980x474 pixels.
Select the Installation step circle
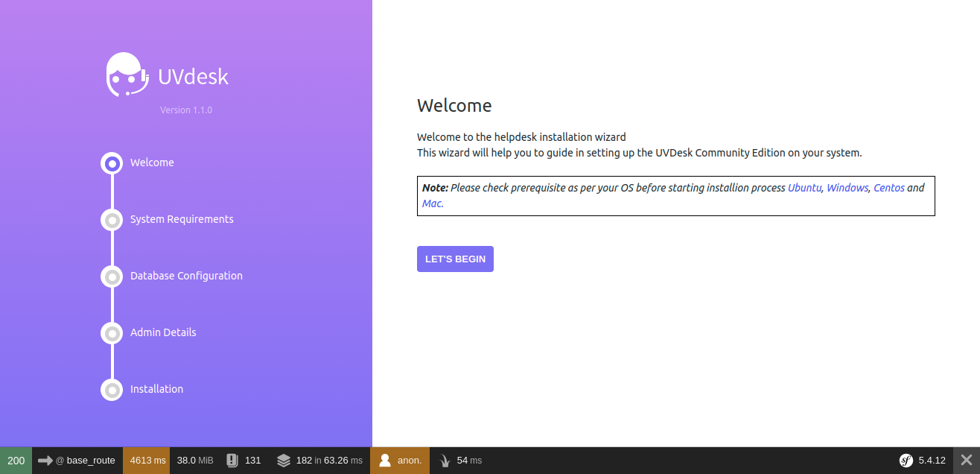[x=112, y=390]
